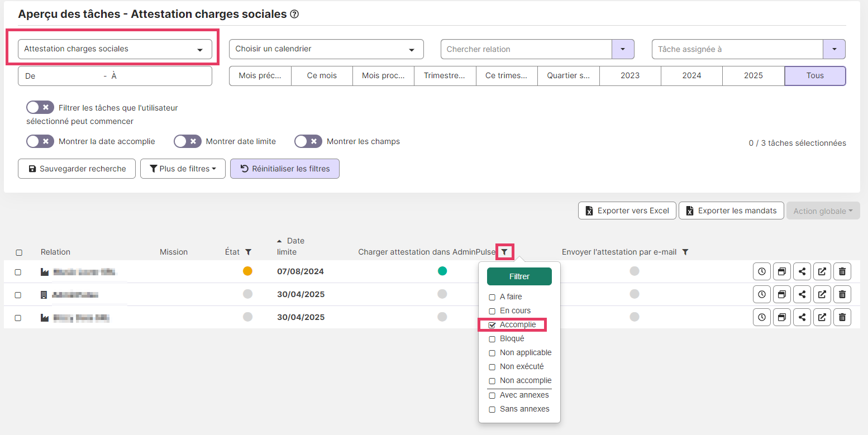Uncheck the Accomplie filter option
Image resolution: width=868 pixels, height=435 pixels.
[492, 325]
